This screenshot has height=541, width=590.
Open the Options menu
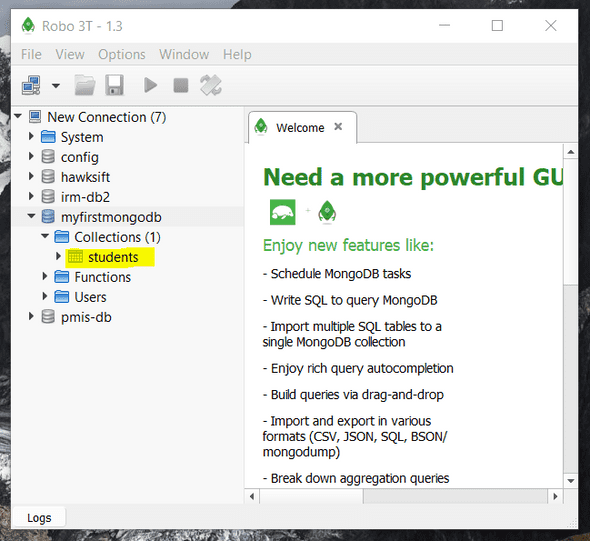(122, 55)
